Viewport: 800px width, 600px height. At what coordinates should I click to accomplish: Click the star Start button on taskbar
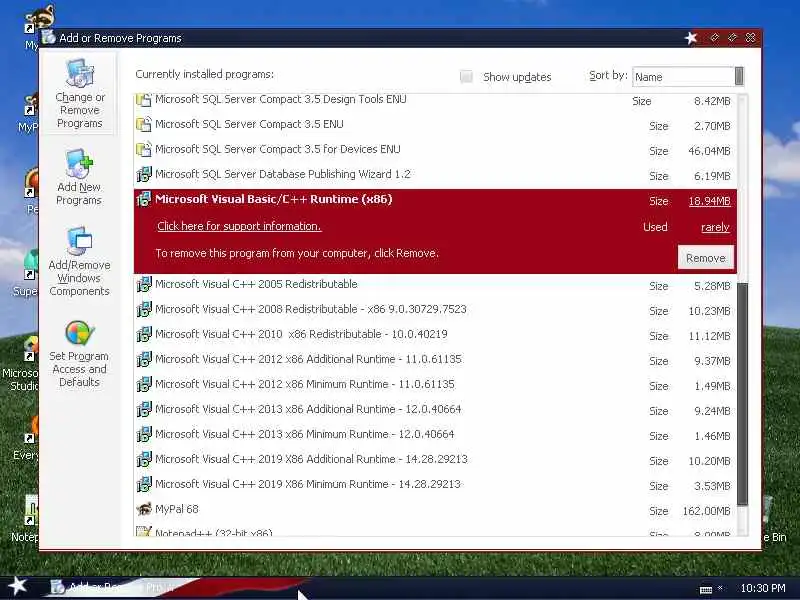(18, 586)
